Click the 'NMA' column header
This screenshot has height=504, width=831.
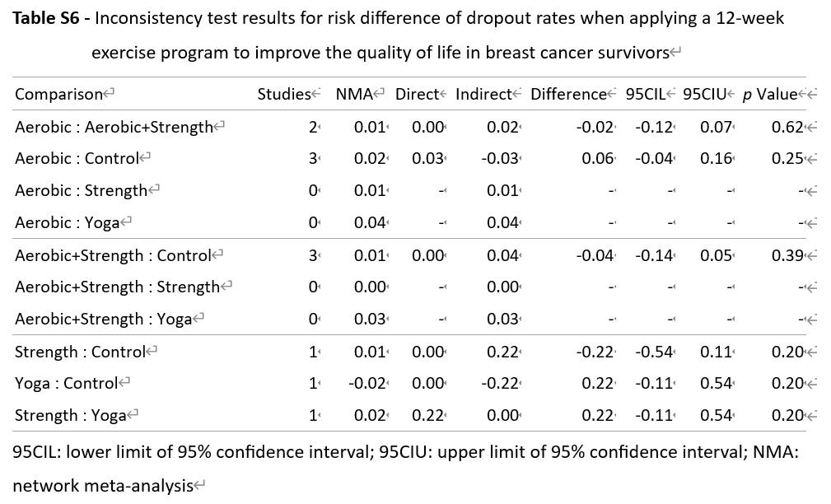pos(355,94)
